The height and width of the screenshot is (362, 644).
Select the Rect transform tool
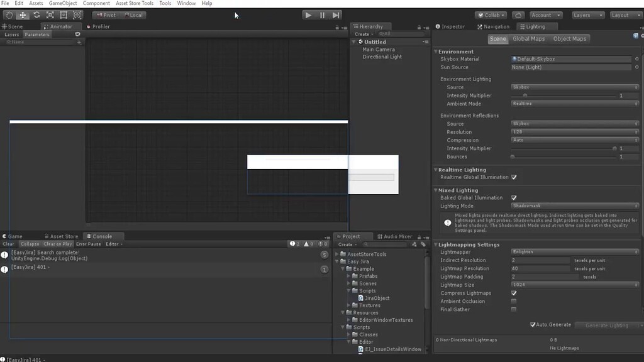point(64,15)
